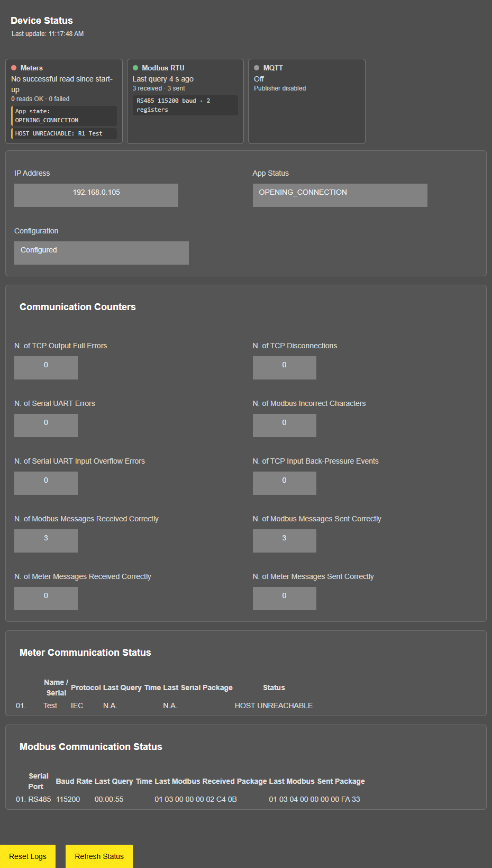Click the 'Status' column header in meter table
The image size is (492, 868).
coord(274,688)
